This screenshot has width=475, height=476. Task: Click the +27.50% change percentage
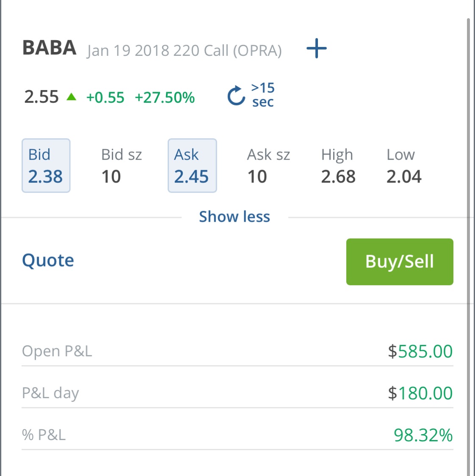[x=165, y=97]
